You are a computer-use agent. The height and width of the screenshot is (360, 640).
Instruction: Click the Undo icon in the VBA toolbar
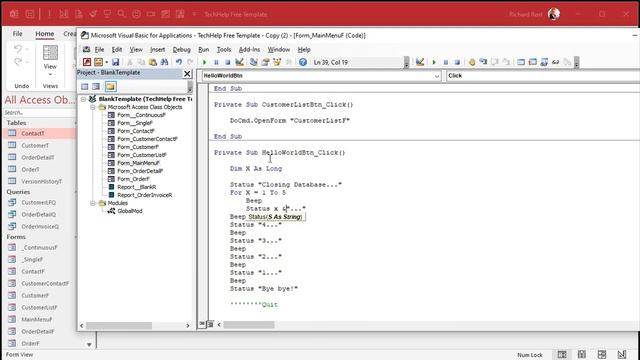click(x=178, y=62)
